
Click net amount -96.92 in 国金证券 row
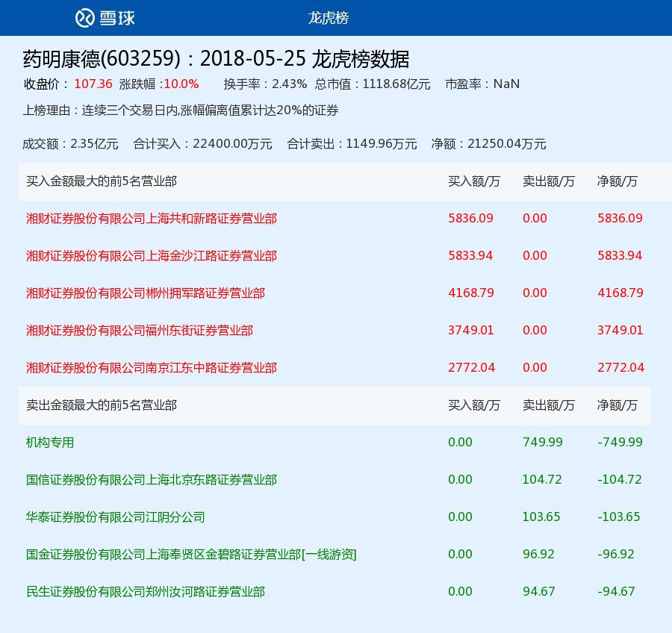pos(616,554)
